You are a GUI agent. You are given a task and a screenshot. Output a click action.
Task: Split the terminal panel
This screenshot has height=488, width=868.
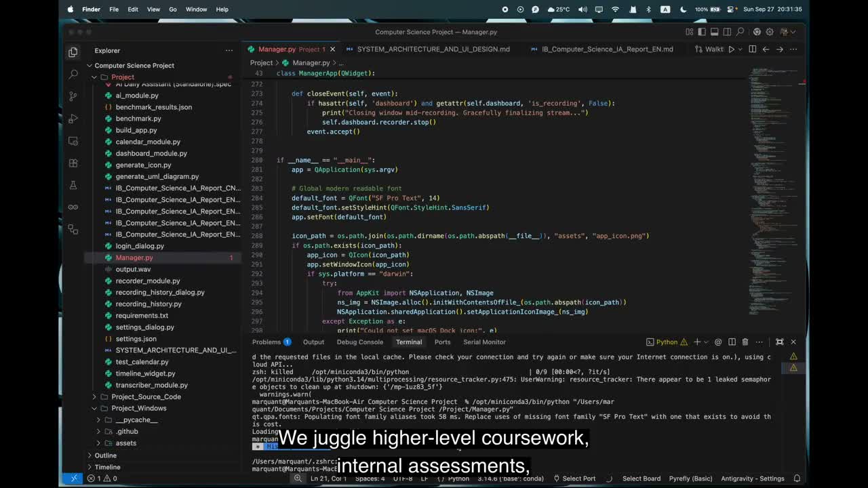732,342
